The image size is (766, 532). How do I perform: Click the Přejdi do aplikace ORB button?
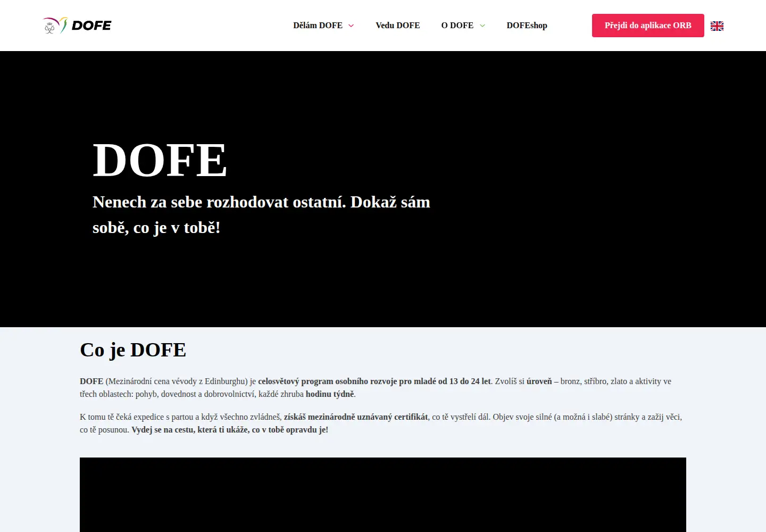648,26
